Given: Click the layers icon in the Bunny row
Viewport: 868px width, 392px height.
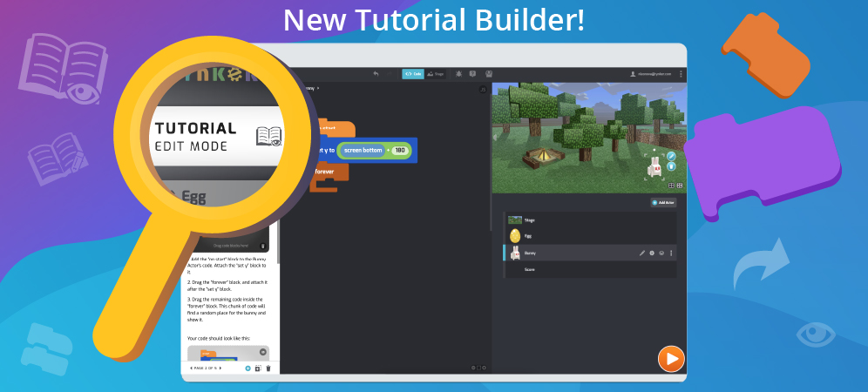Looking at the screenshot, I should tap(661, 253).
